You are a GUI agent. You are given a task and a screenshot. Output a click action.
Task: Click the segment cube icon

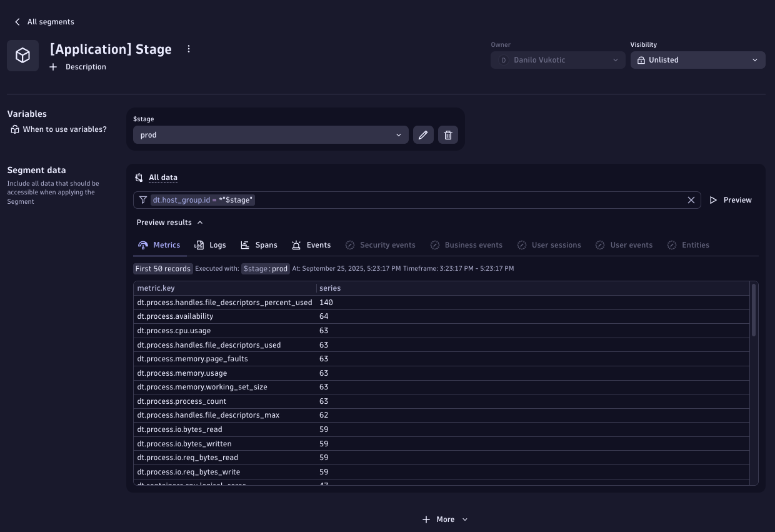click(23, 56)
